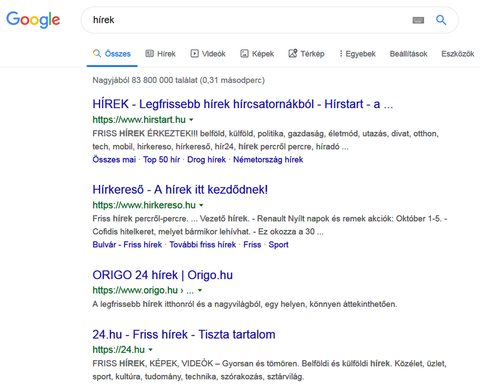Open Beállítások settings menu
This screenshot has height=392, width=480.
coord(409,54)
